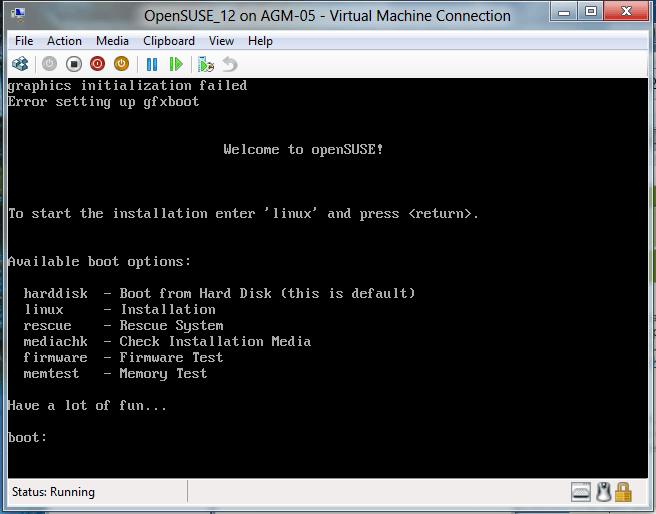The width and height of the screenshot is (656, 514).
Task: Click the Revert undo arrow icon
Action: coord(230,64)
